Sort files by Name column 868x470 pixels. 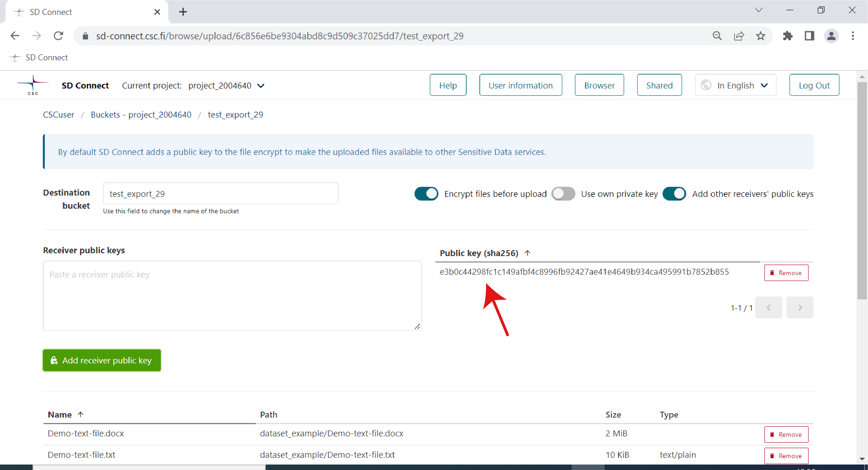point(66,415)
